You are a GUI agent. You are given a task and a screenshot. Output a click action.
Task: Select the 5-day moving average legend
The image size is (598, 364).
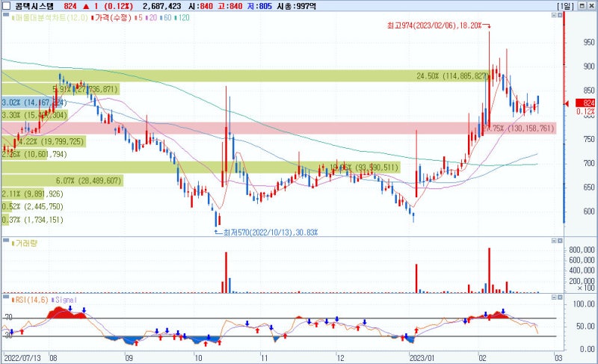[x=139, y=17]
